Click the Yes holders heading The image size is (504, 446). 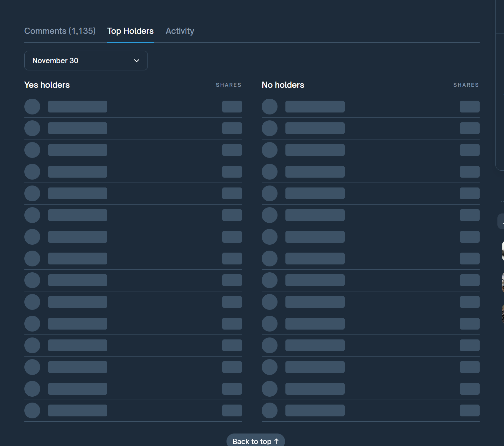[47, 85]
